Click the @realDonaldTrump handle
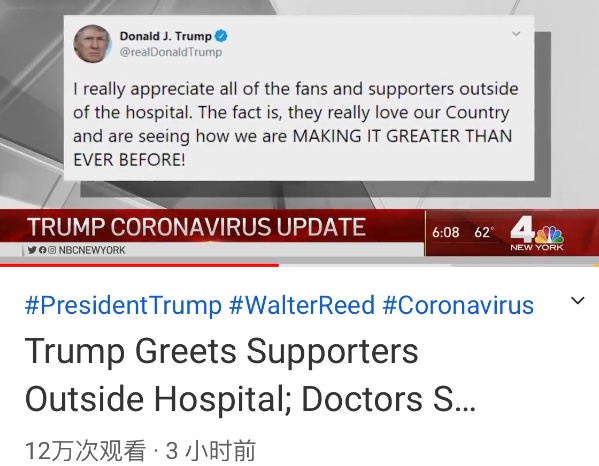Viewport: 599px width, 466px height. coord(171,52)
